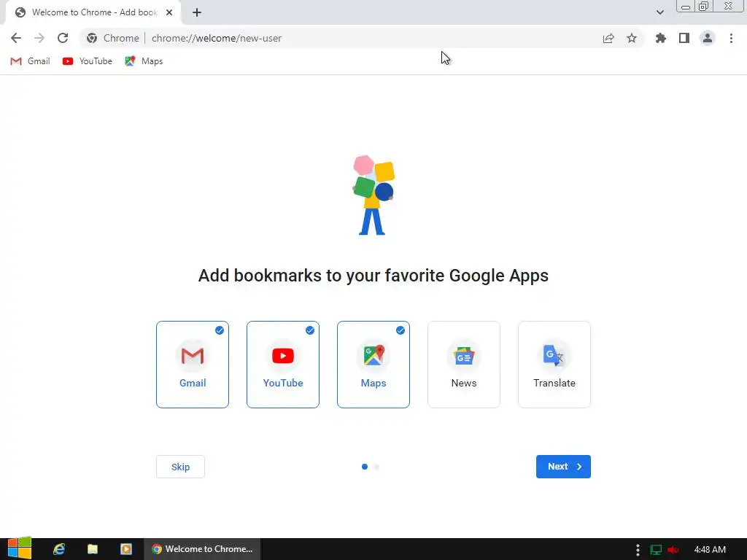
Task: Click the Chrome site info chip
Action: coord(113,38)
